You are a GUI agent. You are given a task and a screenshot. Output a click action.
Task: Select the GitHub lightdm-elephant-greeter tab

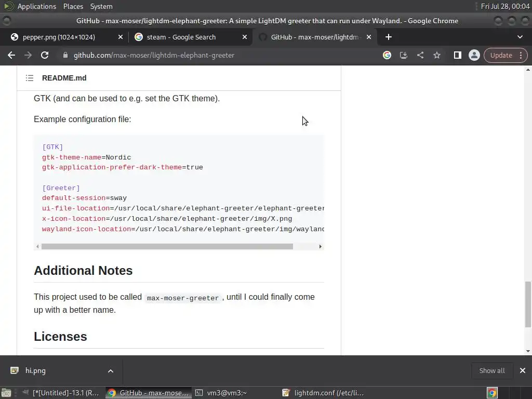point(314,37)
